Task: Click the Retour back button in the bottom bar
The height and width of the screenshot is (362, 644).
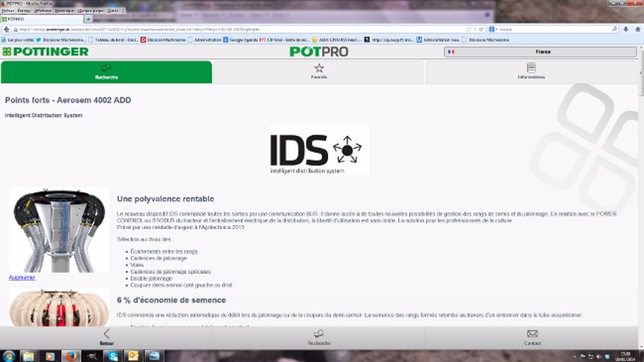Action: click(106, 337)
